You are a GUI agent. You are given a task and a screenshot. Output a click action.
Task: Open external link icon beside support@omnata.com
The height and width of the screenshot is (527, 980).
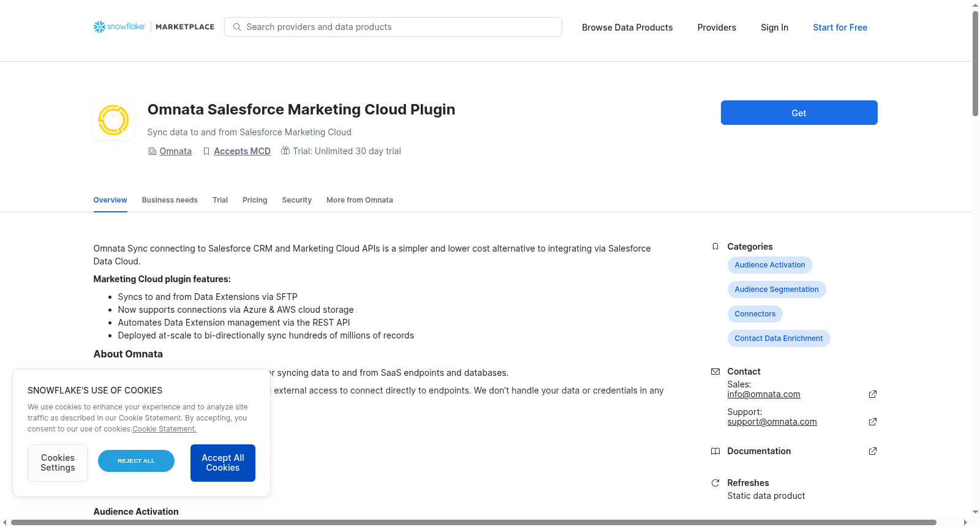point(873,422)
